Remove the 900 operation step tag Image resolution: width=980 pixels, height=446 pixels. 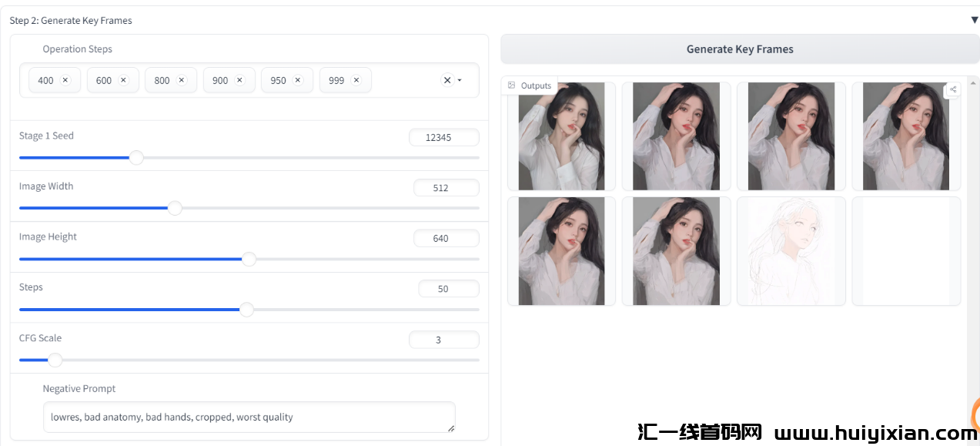[239, 80]
